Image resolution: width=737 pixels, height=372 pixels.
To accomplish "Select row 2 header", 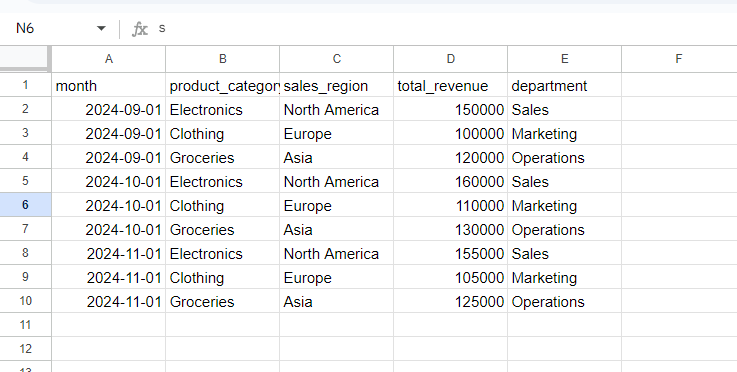I will pos(25,109).
